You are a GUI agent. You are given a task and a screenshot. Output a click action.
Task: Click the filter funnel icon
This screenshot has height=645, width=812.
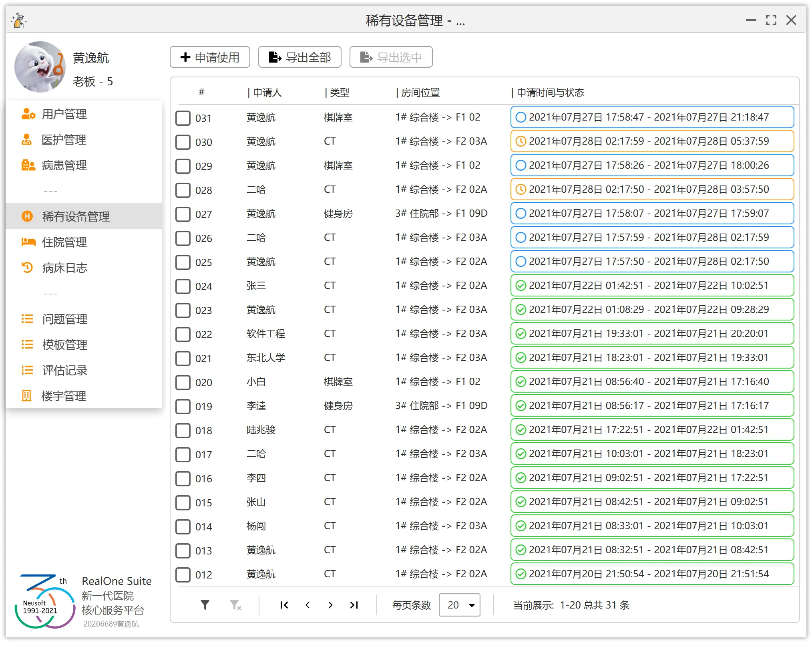pyautogui.click(x=205, y=605)
